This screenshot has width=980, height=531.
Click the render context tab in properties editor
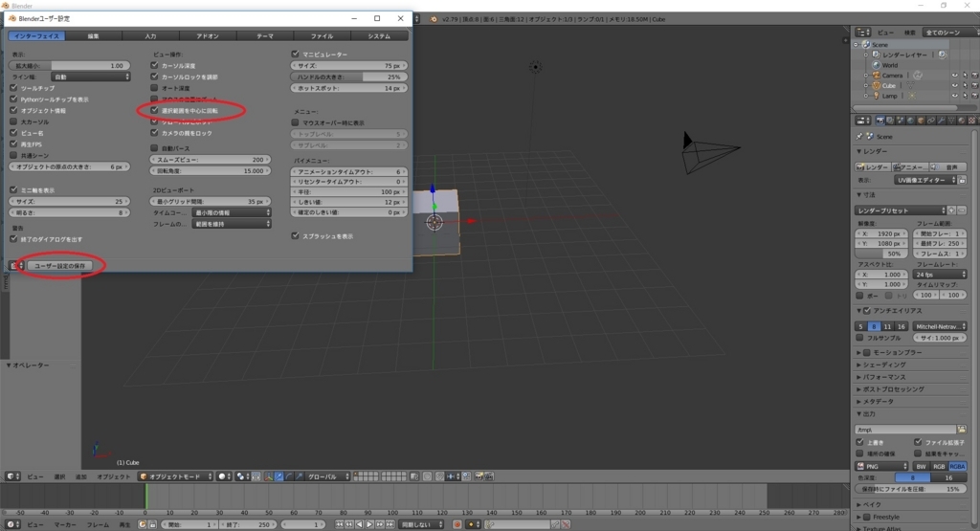[880, 121]
